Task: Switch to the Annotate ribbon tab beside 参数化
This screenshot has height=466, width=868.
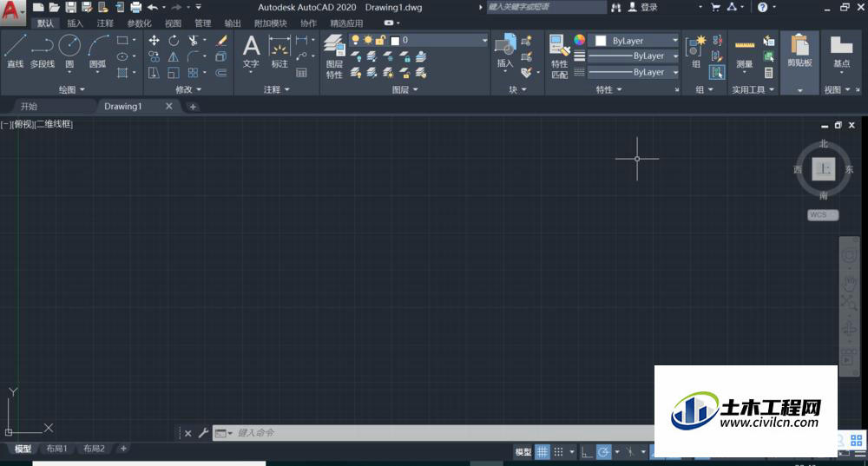Action: (105, 23)
